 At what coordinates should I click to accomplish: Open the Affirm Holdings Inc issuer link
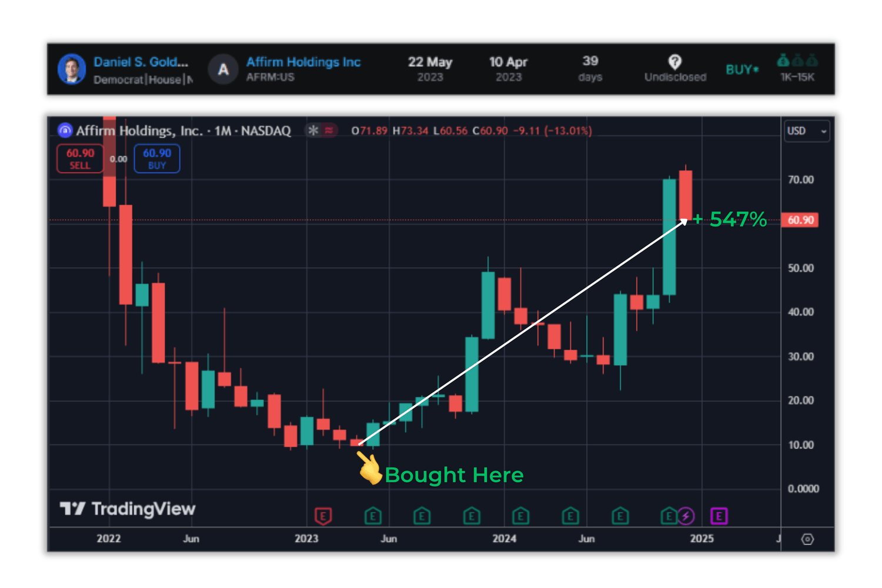303,62
